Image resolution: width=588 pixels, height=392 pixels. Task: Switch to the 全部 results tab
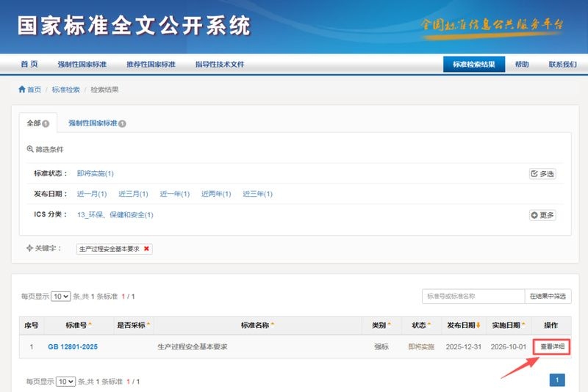pos(38,123)
